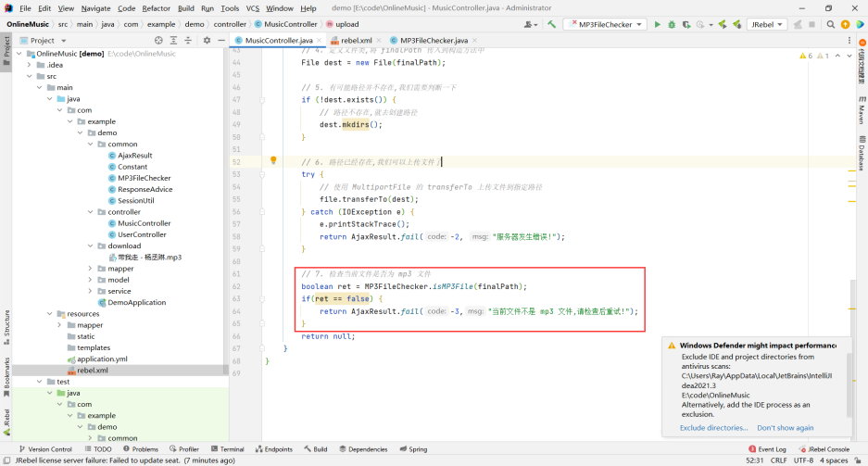Expand the mapper folder under demo
This screenshot has width=868, height=466.
(x=90, y=269)
